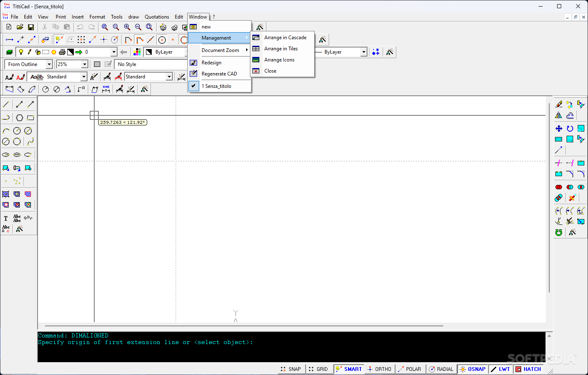Click Close in Management submenu
Screen dimensions: 588x375
point(282,71)
